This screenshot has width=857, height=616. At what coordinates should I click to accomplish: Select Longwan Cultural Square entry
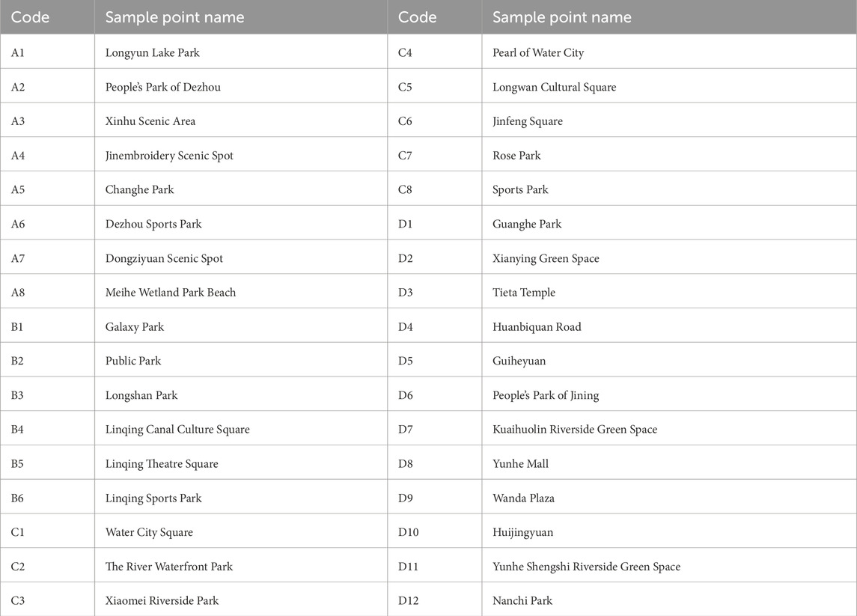(x=555, y=87)
